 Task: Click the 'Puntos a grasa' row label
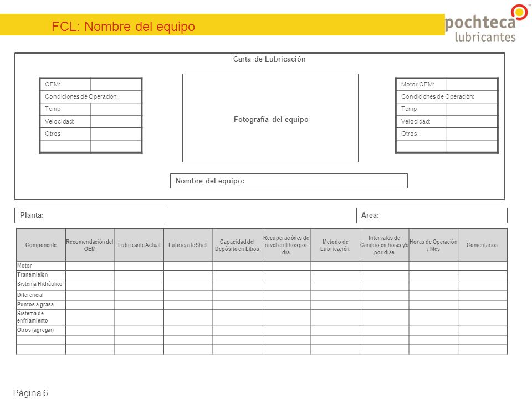tap(35, 304)
